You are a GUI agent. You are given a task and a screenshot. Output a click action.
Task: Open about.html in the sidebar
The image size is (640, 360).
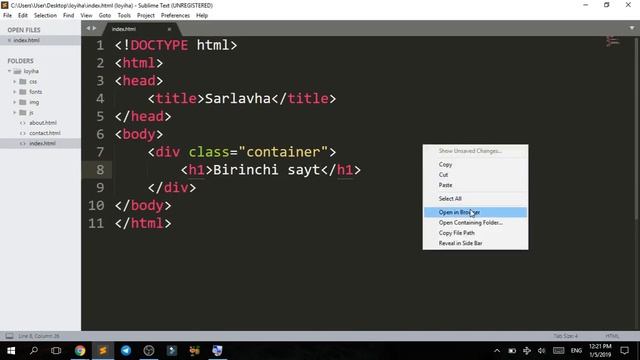coord(42,123)
